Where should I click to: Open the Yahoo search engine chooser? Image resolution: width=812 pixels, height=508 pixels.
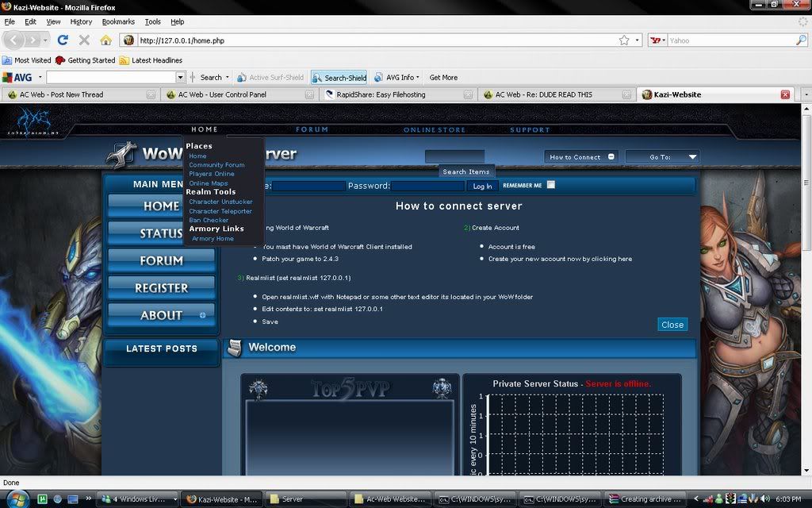657,40
